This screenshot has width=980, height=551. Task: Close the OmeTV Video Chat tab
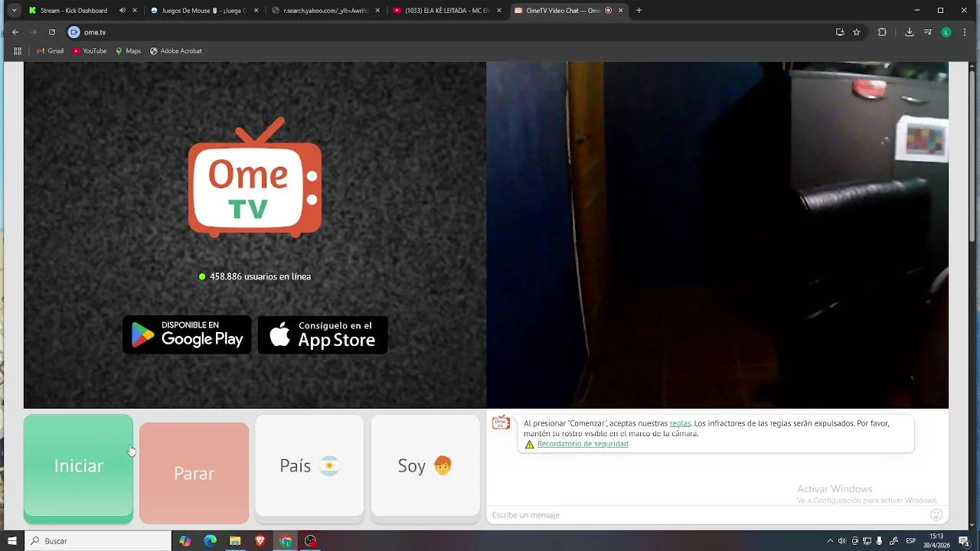coord(621,11)
